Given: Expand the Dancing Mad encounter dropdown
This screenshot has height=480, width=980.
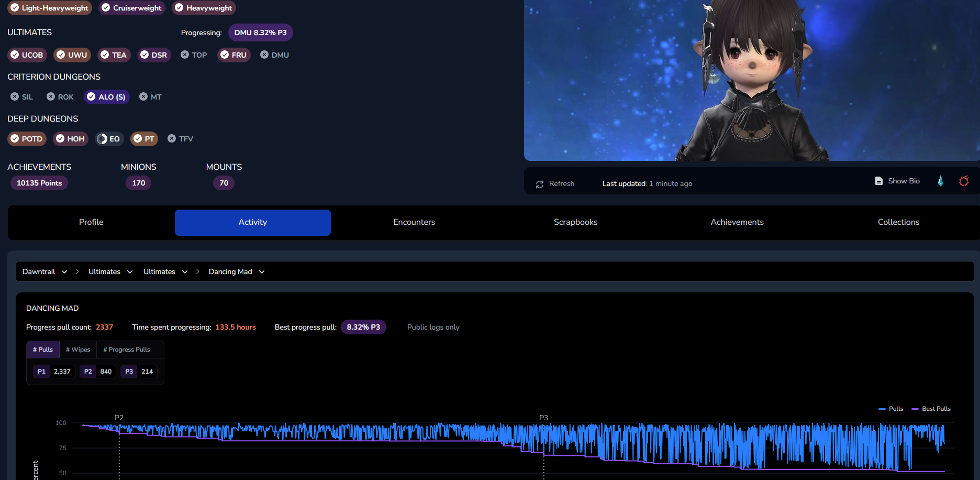Looking at the screenshot, I should click(x=237, y=271).
